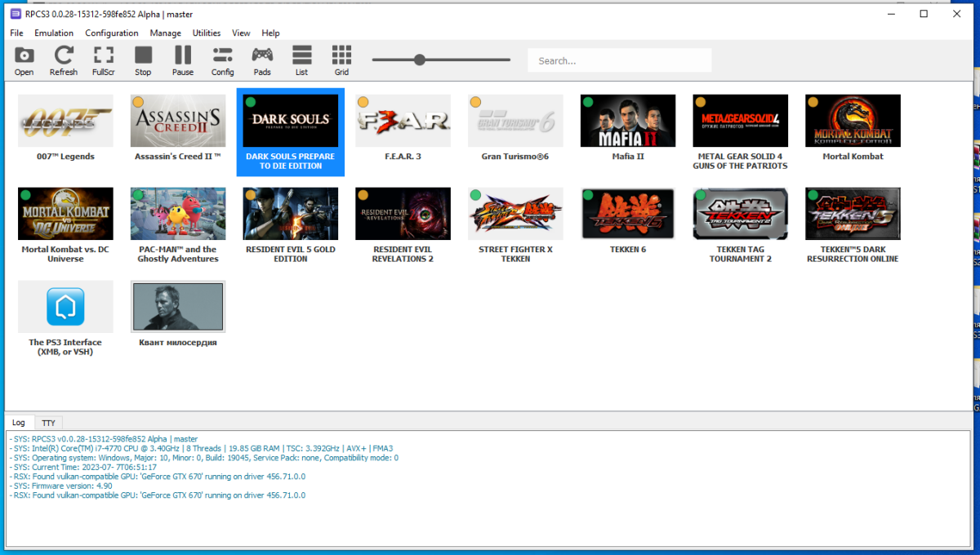Open the Config settings icon

pyautogui.click(x=222, y=60)
